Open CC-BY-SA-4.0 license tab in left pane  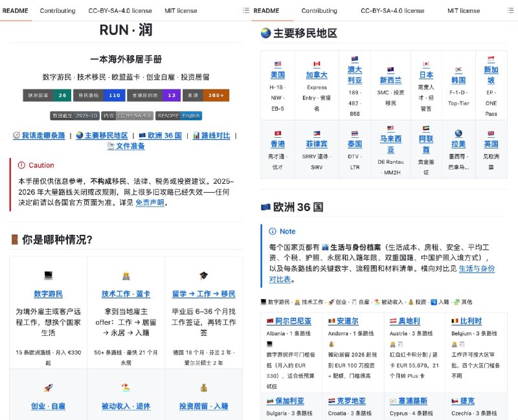pos(120,10)
